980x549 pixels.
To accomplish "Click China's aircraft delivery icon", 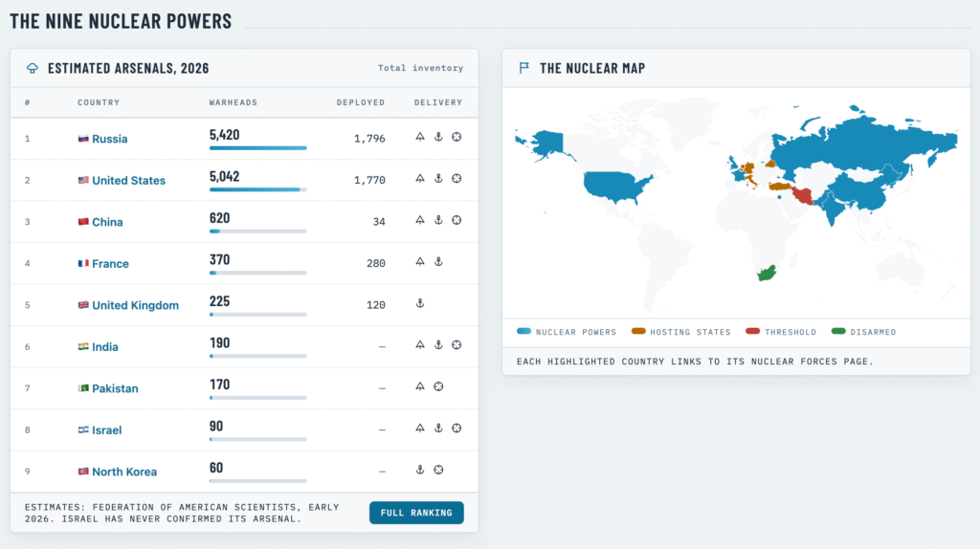I will pos(420,220).
